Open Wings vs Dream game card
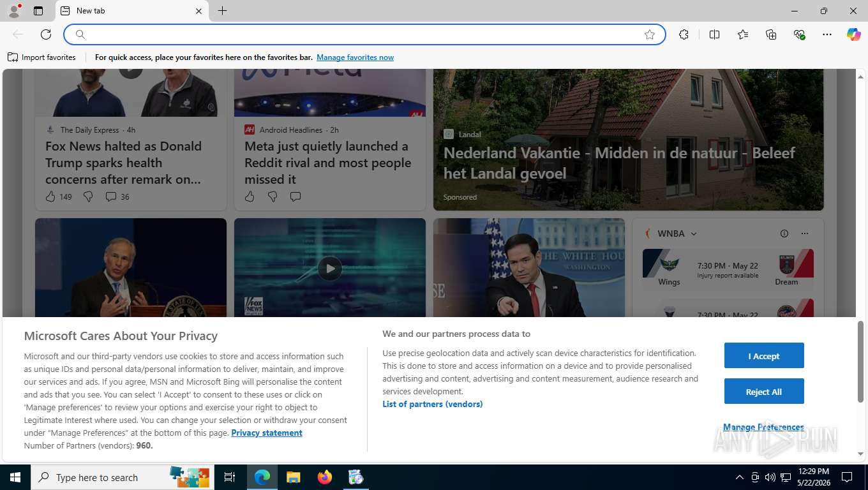Viewport: 868px width, 490px height. click(728, 269)
